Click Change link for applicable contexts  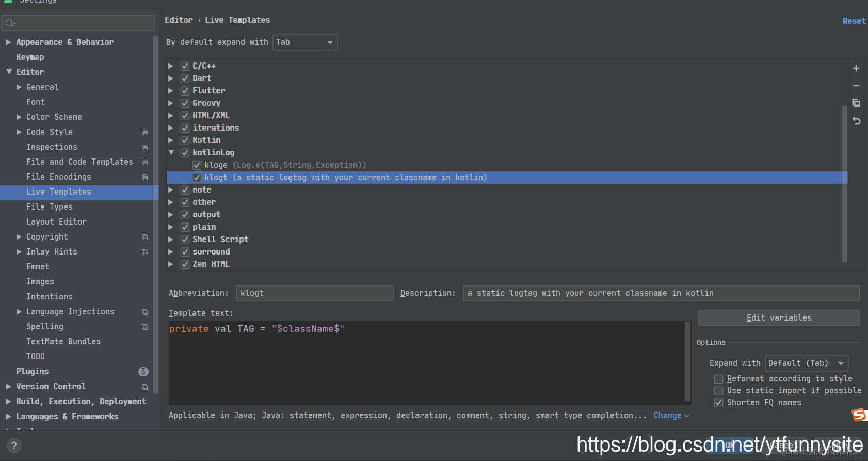671,416
